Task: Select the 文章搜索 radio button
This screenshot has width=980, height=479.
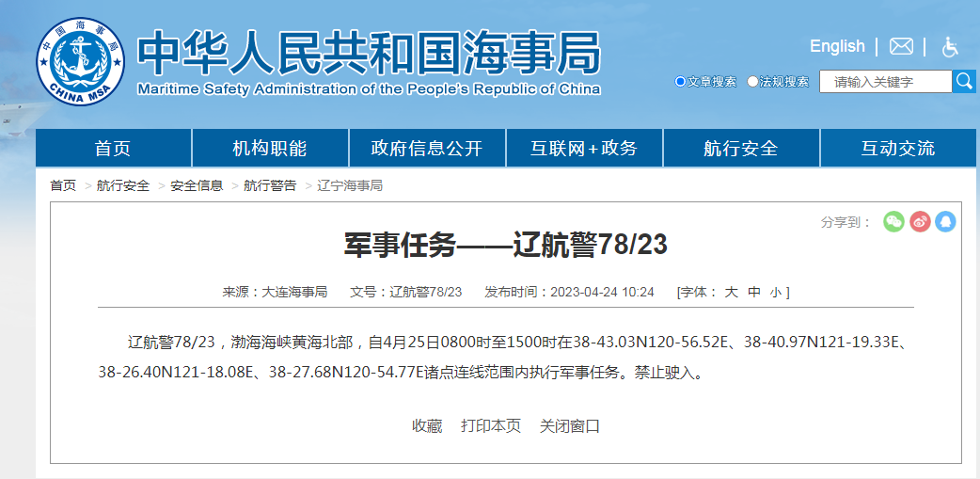Action: (680, 81)
